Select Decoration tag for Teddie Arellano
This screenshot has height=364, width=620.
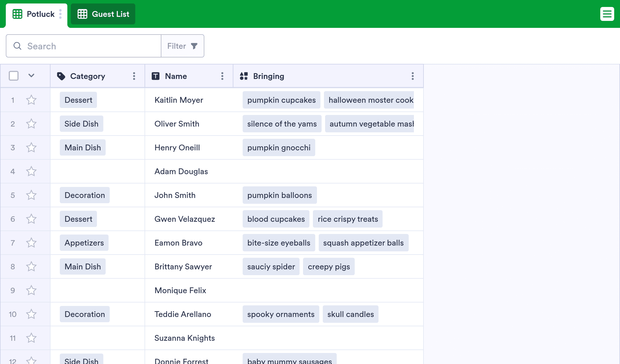(85, 314)
